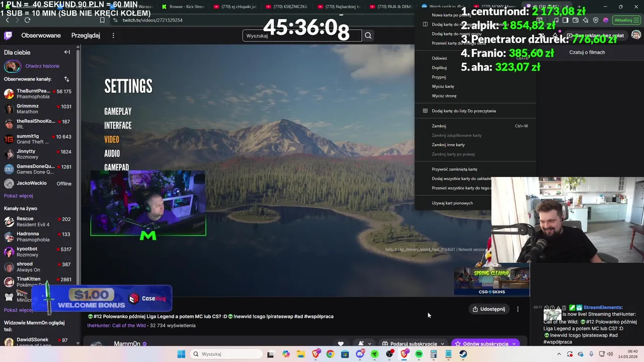Open the more options menu beside Udostępnij
This screenshot has width=644, height=362.
(x=518, y=309)
